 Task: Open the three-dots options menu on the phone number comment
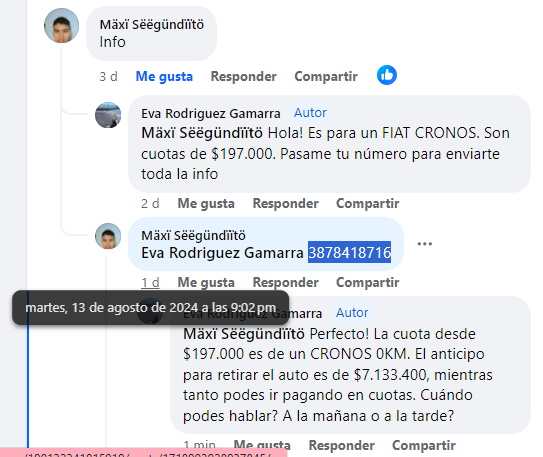pos(425,244)
